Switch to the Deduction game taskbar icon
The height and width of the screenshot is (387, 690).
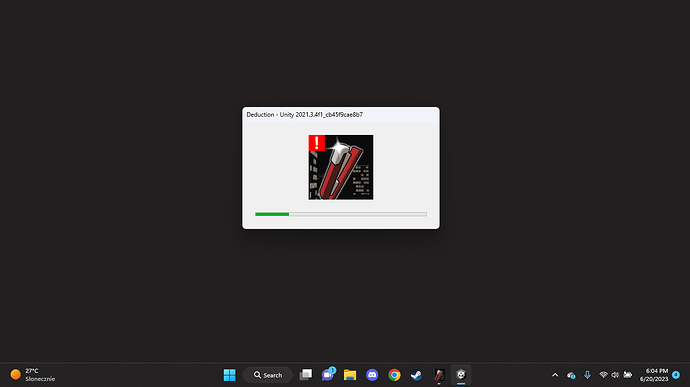tap(439, 375)
